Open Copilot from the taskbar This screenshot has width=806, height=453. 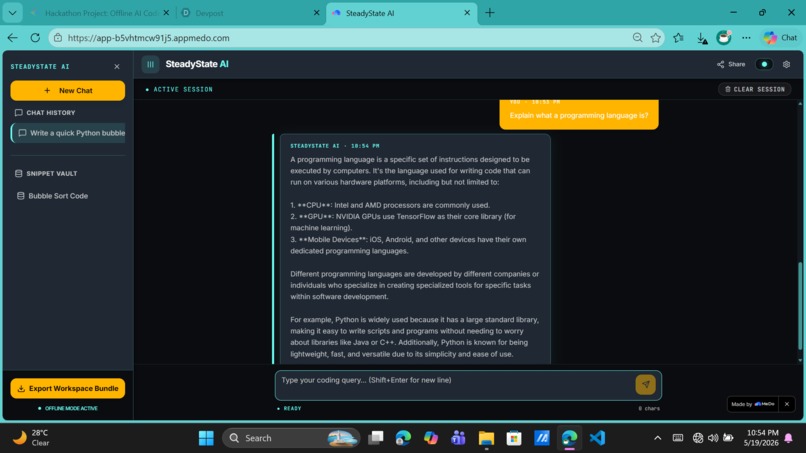(431, 438)
